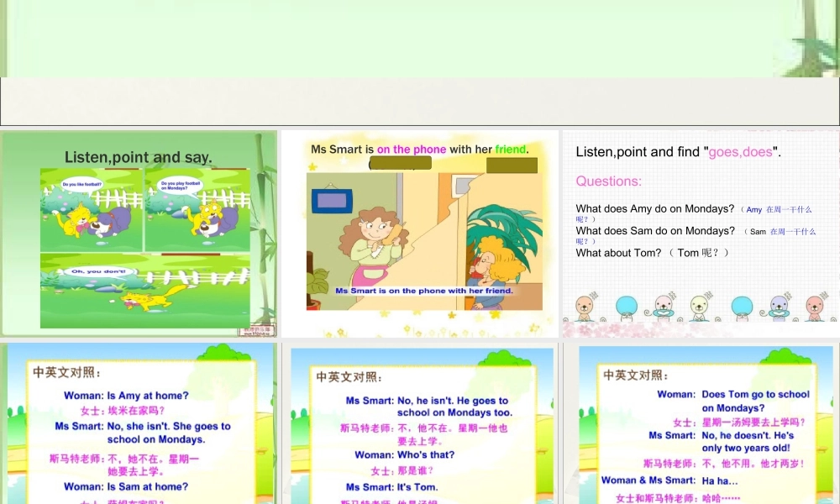840x504 pixels.
Task: Select the 'What about Tom?' question line
Action: point(619,253)
